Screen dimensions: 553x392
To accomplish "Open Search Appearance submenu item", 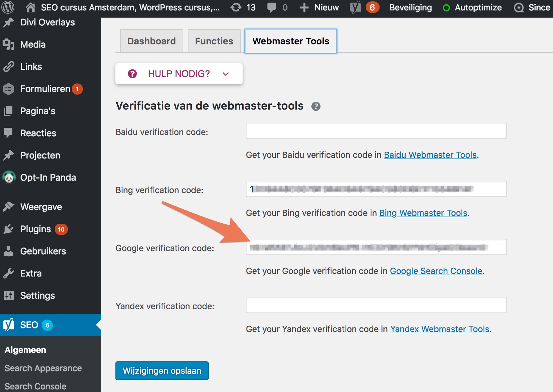I will click(43, 368).
